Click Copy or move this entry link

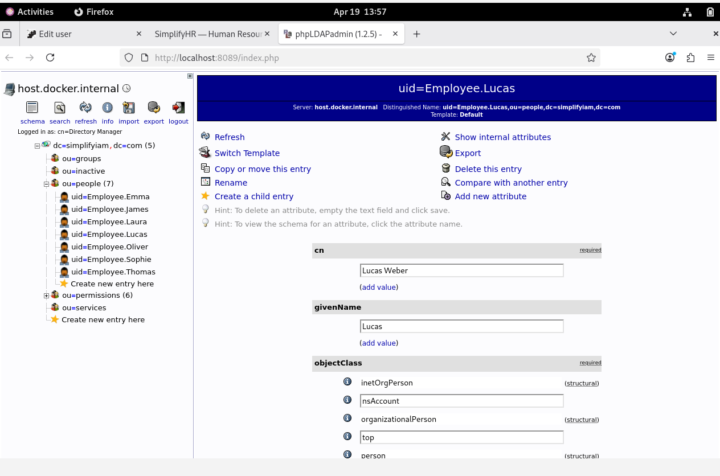[x=262, y=169]
